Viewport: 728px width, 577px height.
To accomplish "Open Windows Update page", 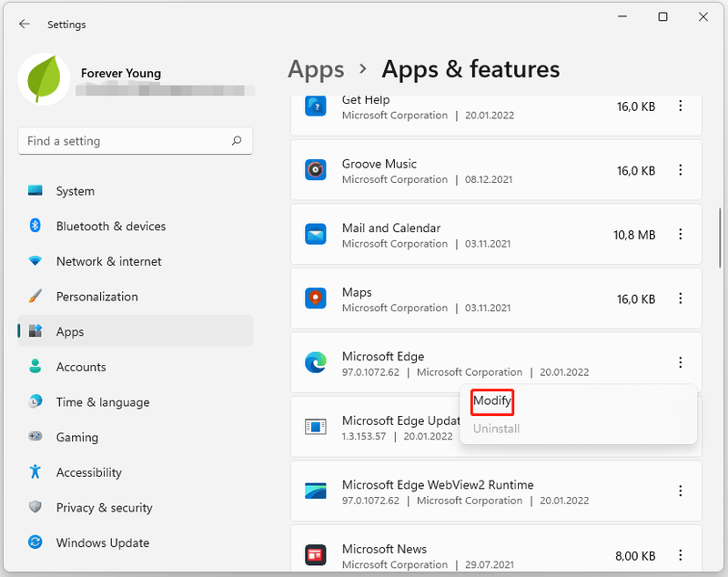I will (135, 542).
